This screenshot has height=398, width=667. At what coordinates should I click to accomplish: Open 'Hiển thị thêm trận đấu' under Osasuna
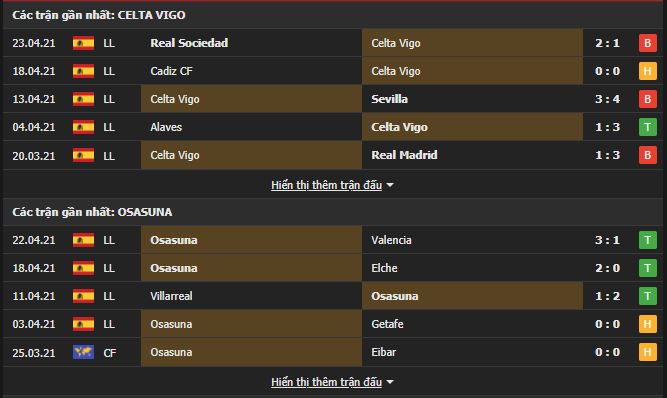pyautogui.click(x=326, y=382)
